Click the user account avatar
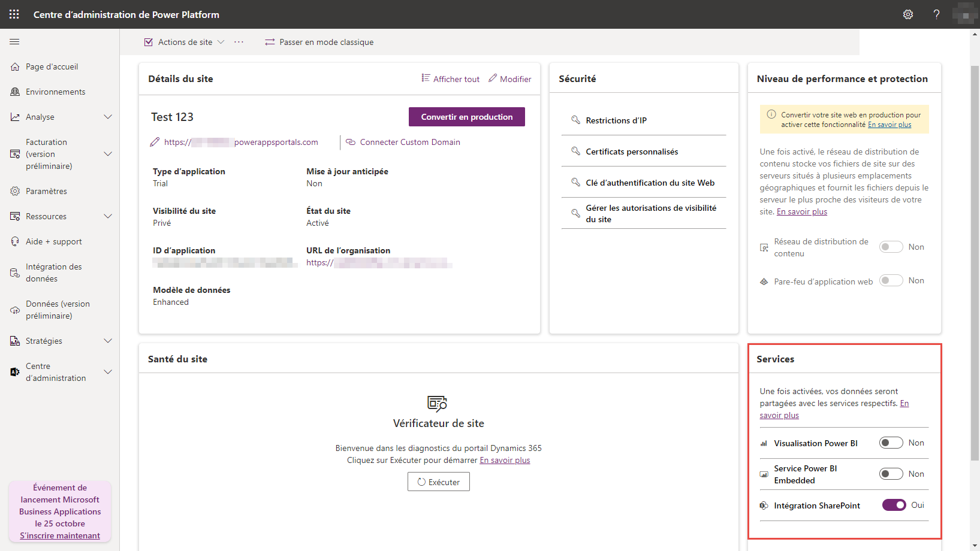980x551 pixels. [x=965, y=14]
